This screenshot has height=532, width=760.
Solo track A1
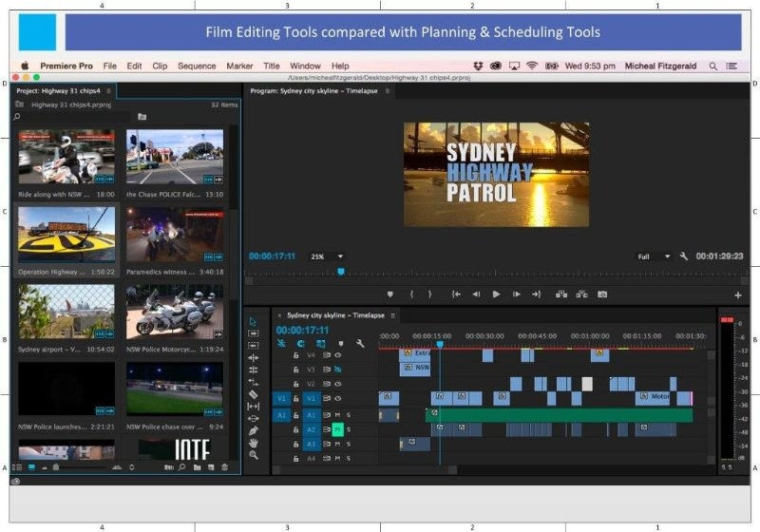click(x=349, y=415)
